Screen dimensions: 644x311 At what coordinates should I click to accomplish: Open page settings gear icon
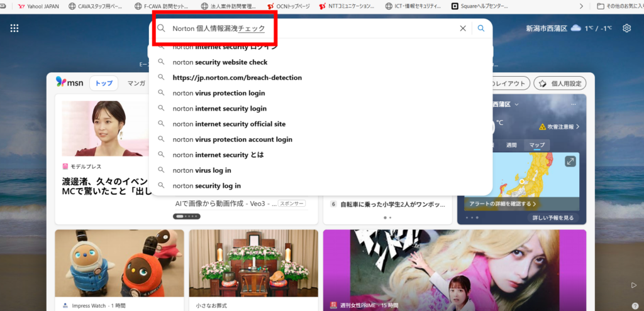(626, 28)
